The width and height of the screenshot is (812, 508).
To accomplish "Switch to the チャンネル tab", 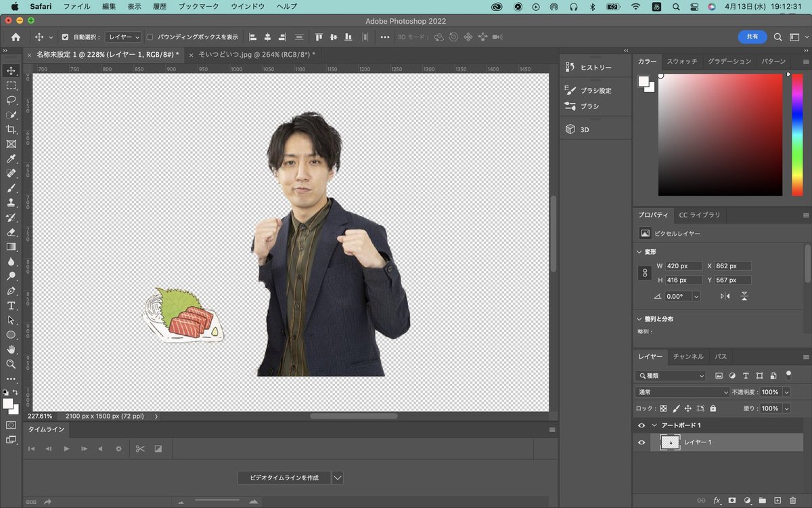I will (688, 356).
